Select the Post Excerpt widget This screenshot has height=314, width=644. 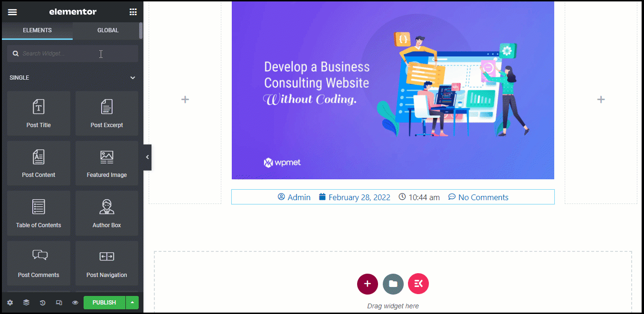[x=107, y=113]
